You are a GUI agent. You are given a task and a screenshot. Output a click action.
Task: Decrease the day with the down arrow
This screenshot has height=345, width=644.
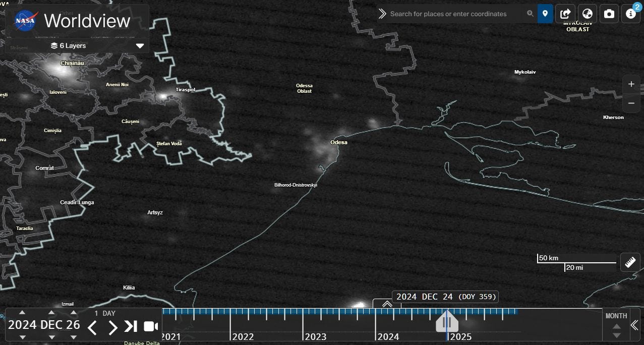point(74,337)
